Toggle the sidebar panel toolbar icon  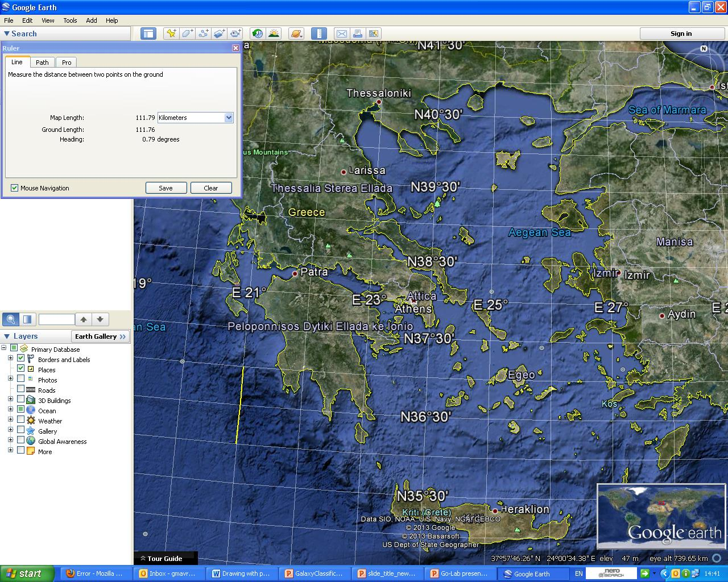coord(148,34)
